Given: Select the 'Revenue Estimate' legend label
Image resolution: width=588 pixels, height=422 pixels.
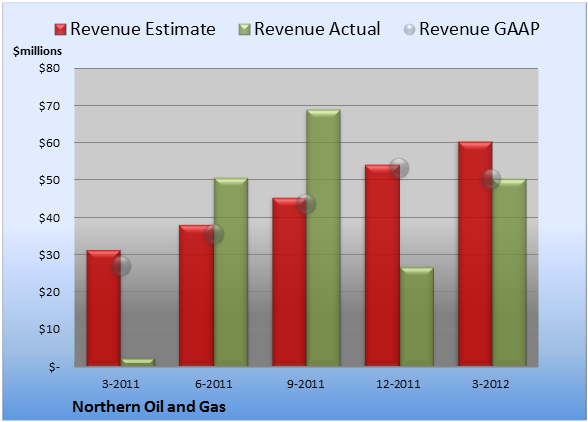Looking at the screenshot, I should point(143,29).
